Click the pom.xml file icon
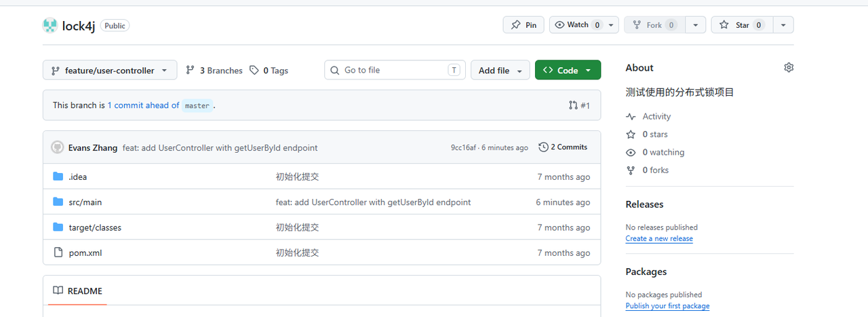 point(58,253)
